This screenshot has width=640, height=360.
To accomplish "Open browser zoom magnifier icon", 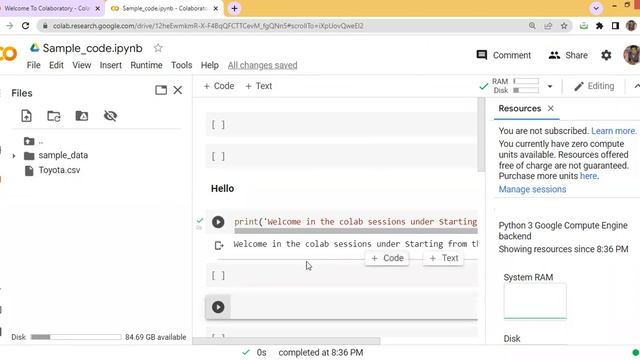I will pyautogui.click(x=532, y=26).
